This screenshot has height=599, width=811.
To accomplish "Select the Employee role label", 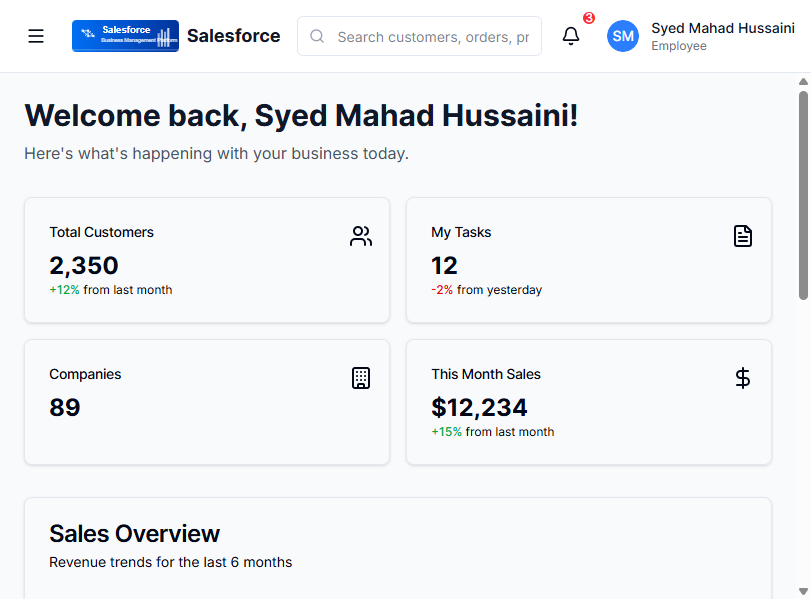I will point(679,46).
